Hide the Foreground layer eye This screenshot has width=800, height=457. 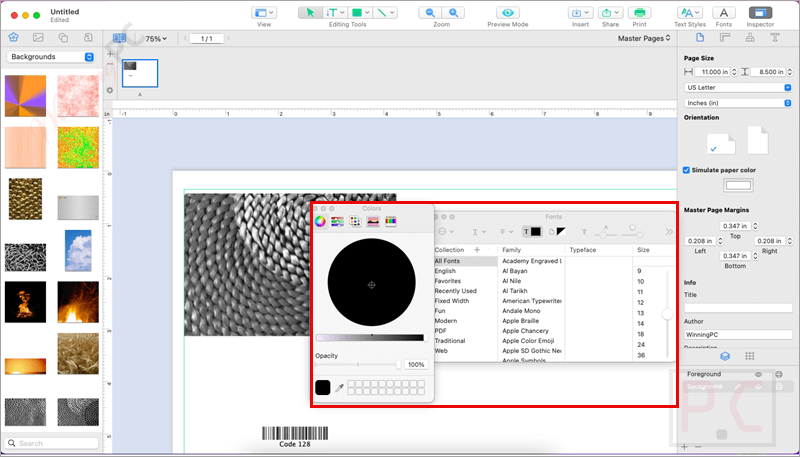(x=759, y=374)
